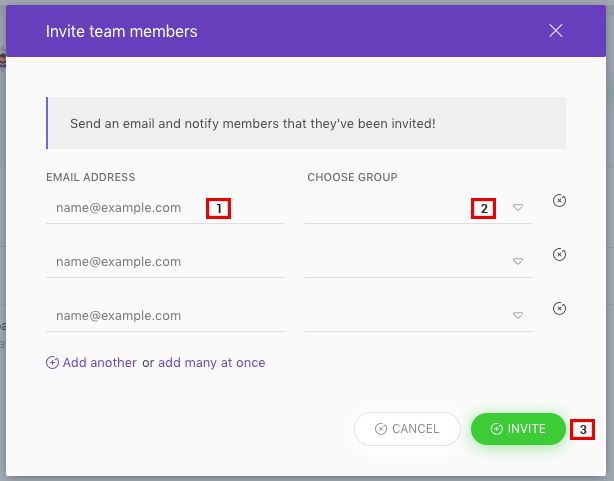Screen dimensions: 614x481
Task: Open the add many at once link
Action: (211, 363)
